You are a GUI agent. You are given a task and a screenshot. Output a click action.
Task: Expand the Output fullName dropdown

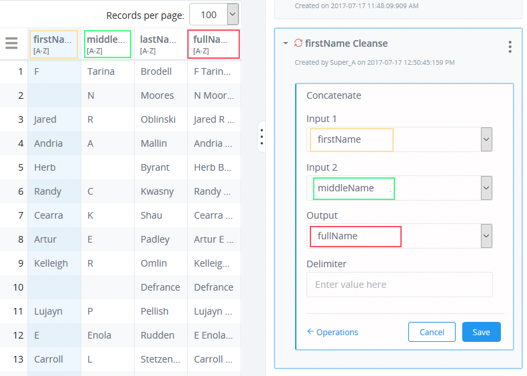[x=486, y=236]
